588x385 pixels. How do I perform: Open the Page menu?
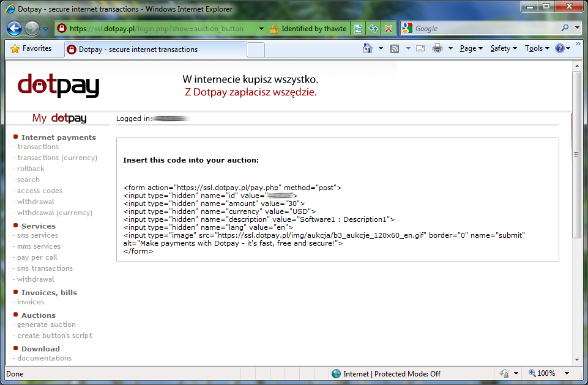pos(471,48)
